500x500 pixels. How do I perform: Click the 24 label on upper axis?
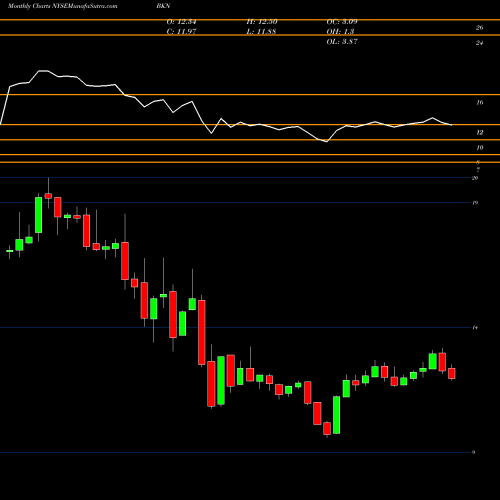[479, 43]
